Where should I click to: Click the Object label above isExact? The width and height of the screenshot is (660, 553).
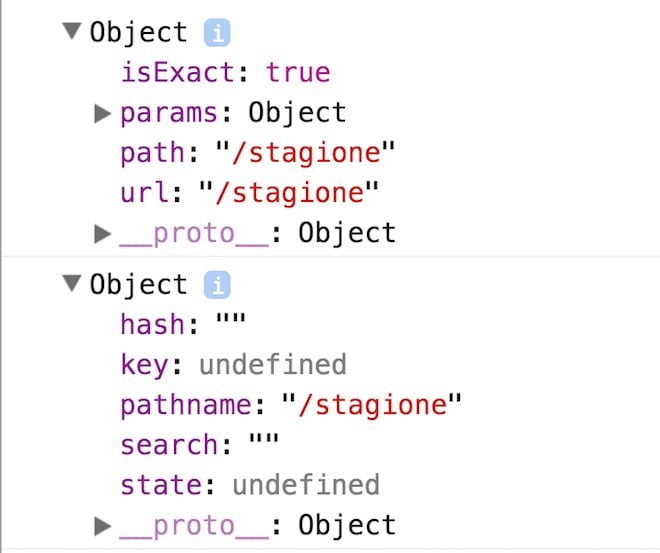tap(138, 33)
